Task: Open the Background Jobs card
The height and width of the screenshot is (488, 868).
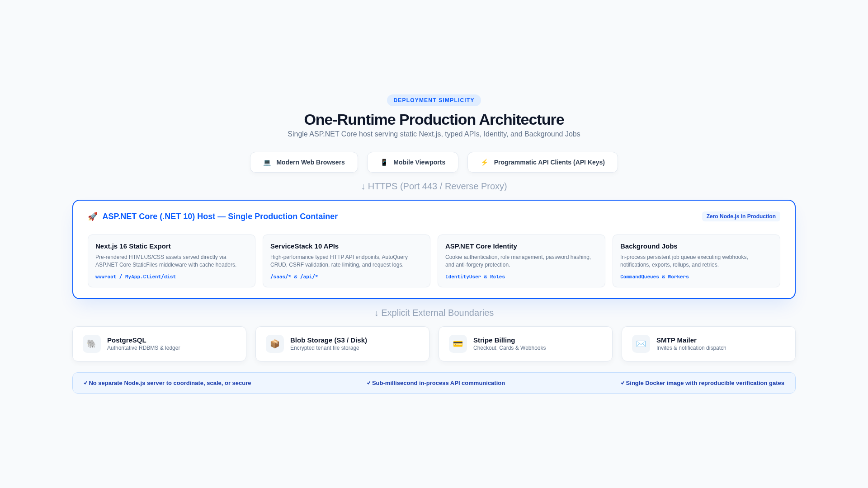Action: coord(696,261)
